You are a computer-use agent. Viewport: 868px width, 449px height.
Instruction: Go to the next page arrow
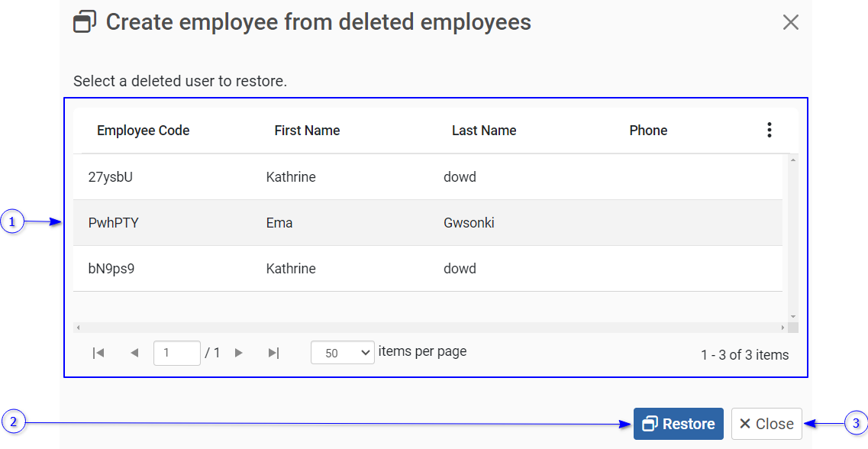coord(239,353)
